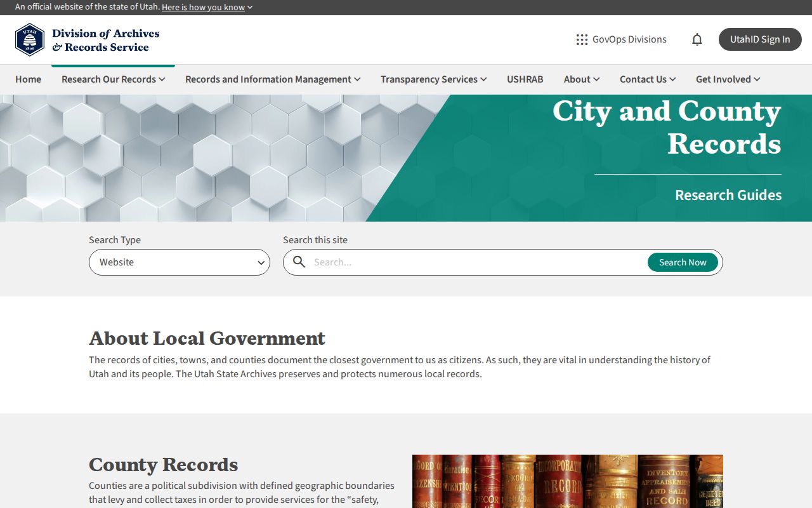Expand the Get Involved menu
Viewport: 812px width, 508px height.
click(x=728, y=79)
